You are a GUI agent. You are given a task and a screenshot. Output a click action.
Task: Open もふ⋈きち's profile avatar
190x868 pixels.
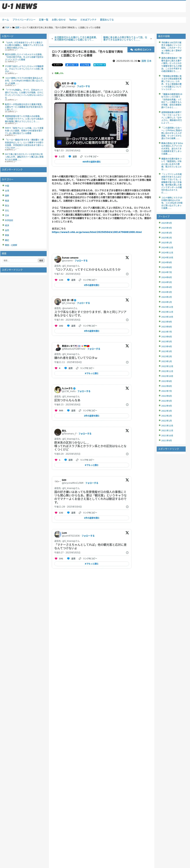click(x=58, y=390)
